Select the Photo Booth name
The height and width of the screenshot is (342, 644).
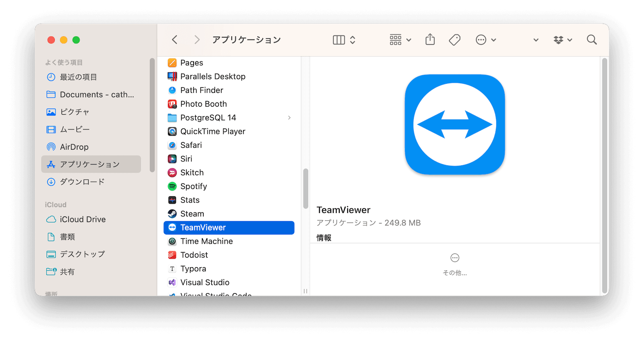pos(204,104)
